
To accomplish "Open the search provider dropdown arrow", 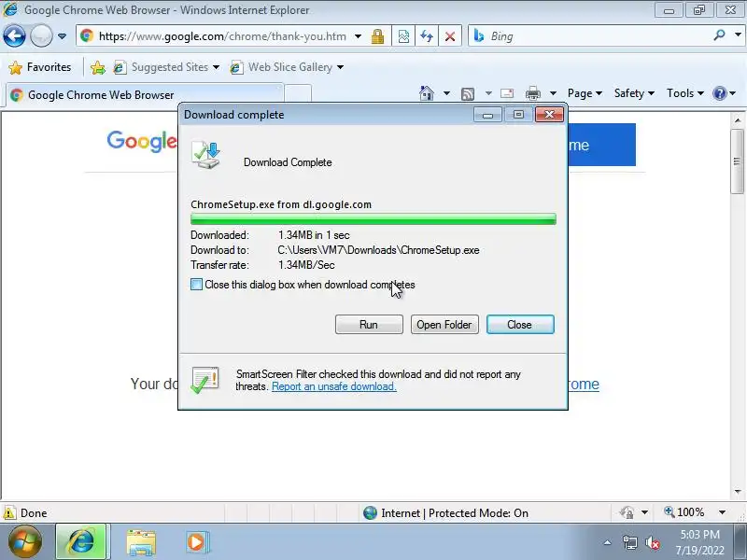I will click(738, 35).
